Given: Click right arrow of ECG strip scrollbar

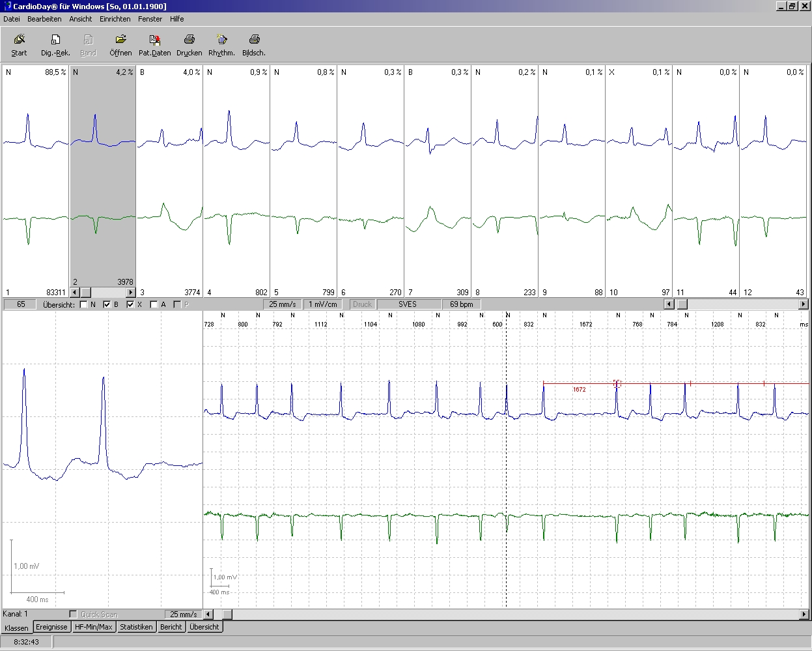Looking at the screenshot, I should [804, 614].
